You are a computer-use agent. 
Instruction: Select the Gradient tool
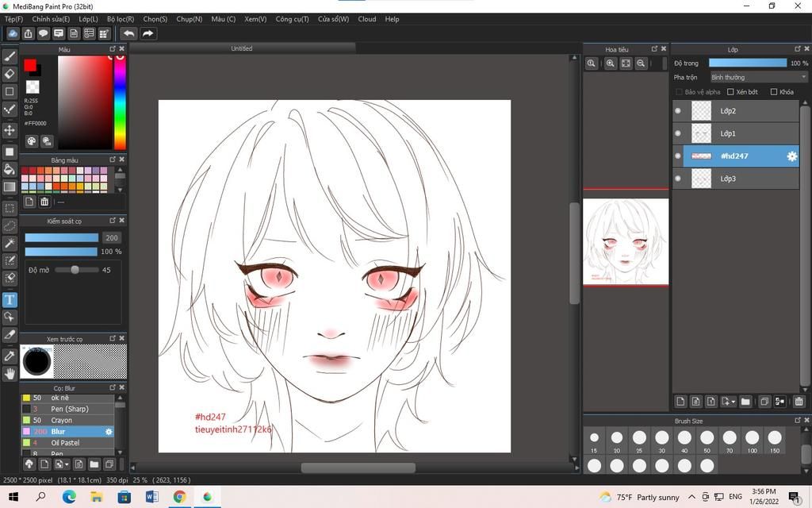tap(10, 187)
